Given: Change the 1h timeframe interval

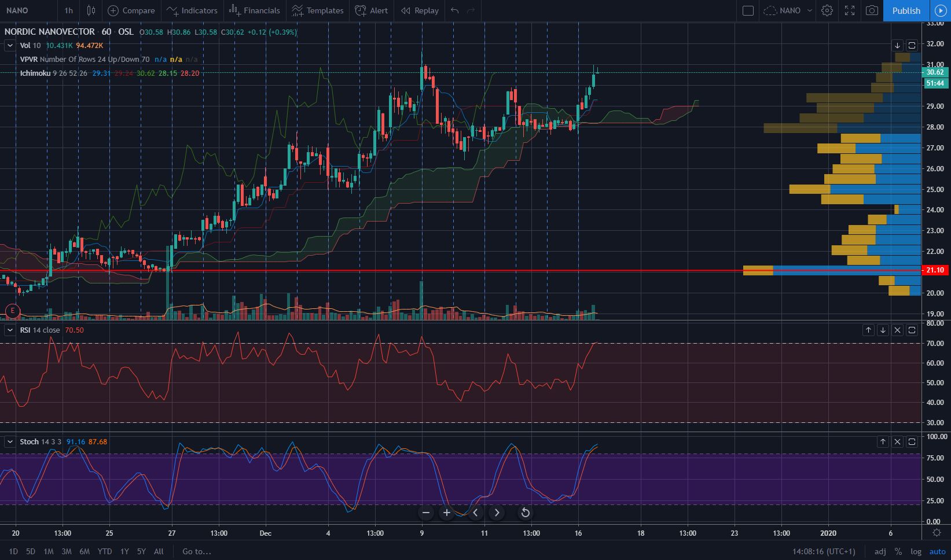Looking at the screenshot, I should (x=69, y=10).
